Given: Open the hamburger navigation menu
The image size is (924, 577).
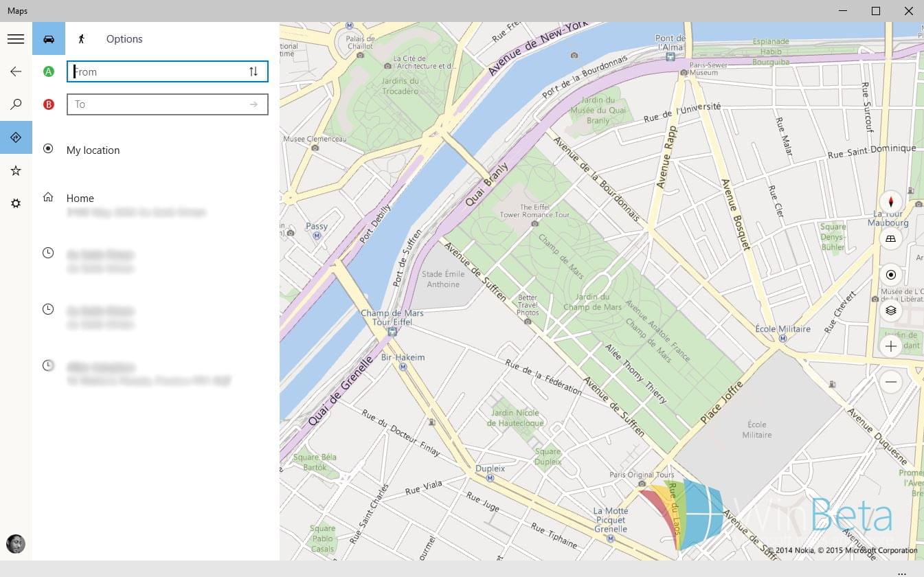Looking at the screenshot, I should [16, 39].
